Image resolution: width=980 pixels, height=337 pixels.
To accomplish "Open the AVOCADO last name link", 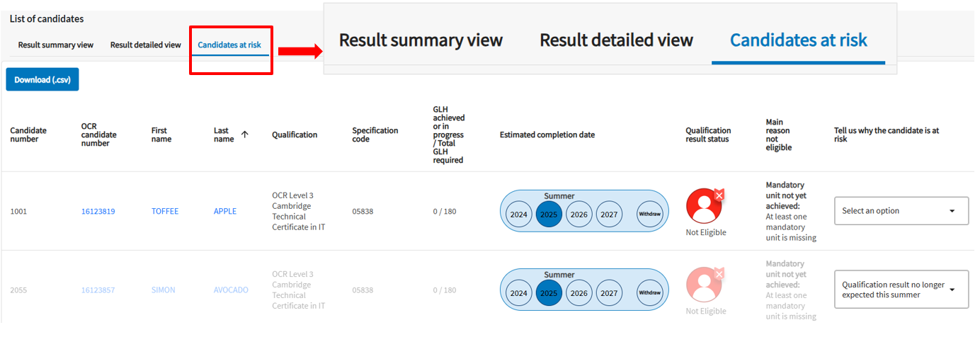I will [231, 290].
